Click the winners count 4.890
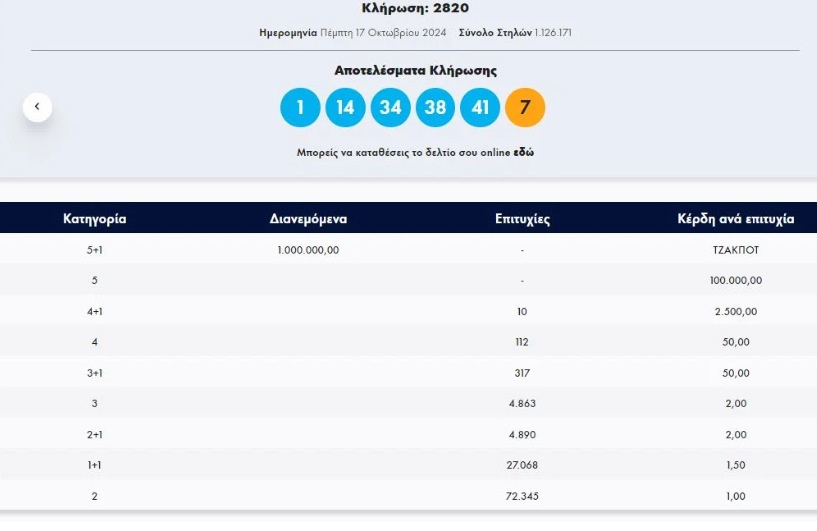This screenshot has height=531, width=817. pos(522,435)
